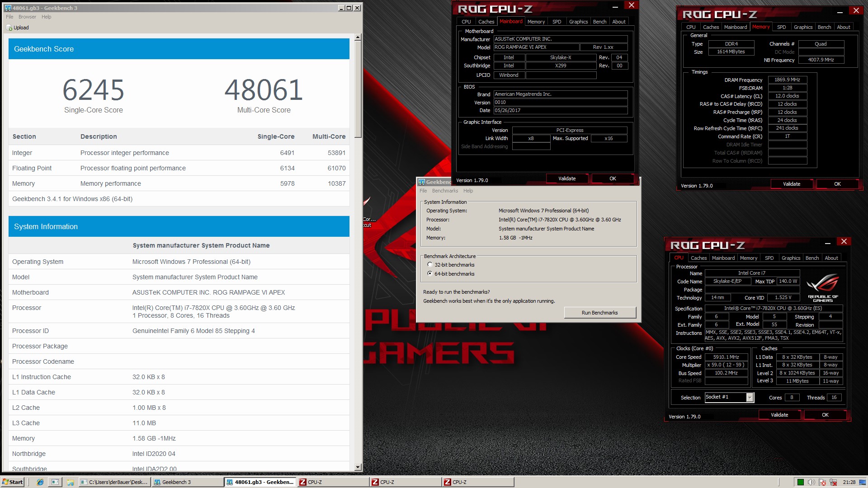Click Floating Point single-core value 6134
The image size is (868, 488).
point(287,168)
